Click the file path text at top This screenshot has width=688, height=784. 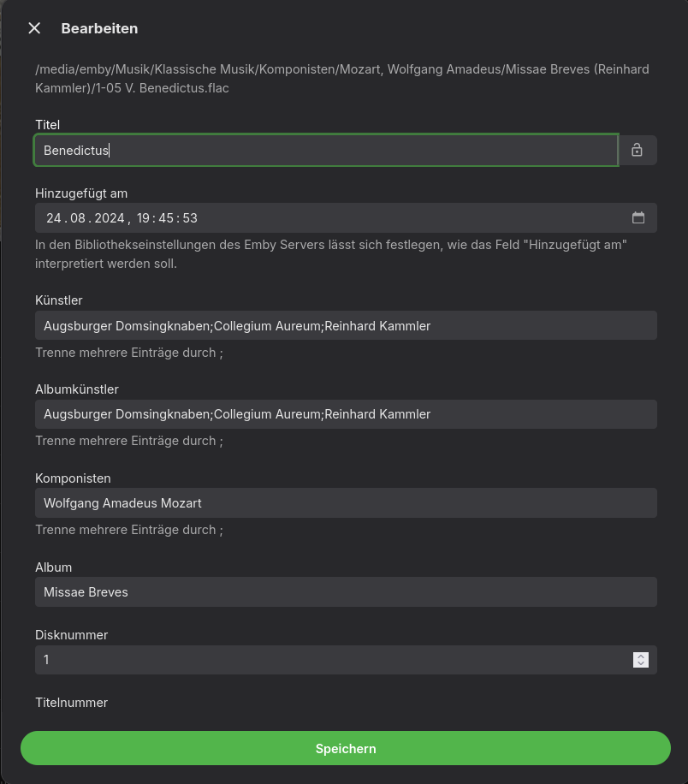(x=341, y=78)
